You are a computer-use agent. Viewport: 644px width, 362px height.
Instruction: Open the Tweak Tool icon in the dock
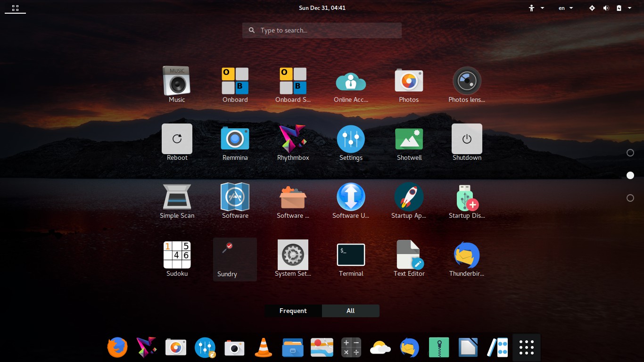(x=497, y=348)
